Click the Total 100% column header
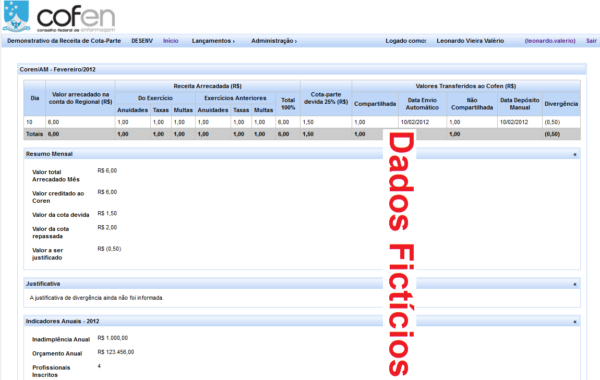Image resolution: width=600 pixels, height=380 pixels. click(288, 104)
